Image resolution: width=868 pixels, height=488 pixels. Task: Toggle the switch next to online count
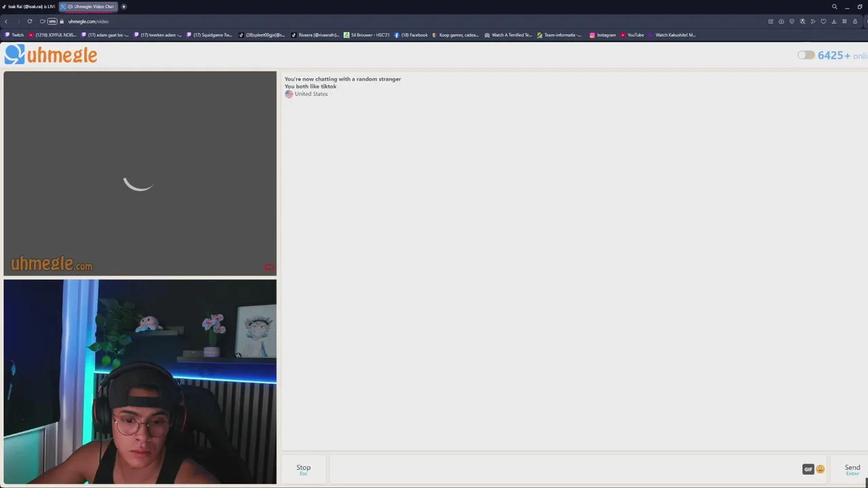point(806,55)
